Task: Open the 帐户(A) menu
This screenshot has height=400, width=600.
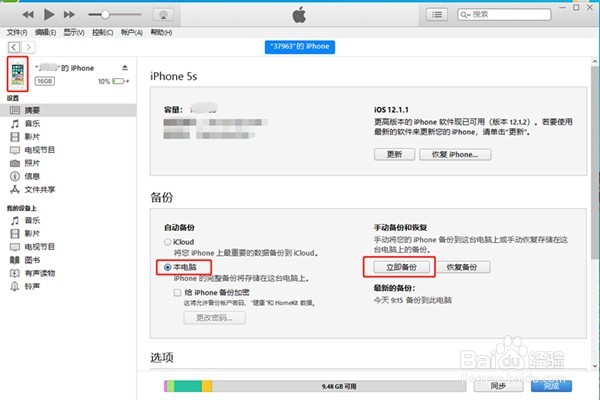Action: (x=132, y=33)
